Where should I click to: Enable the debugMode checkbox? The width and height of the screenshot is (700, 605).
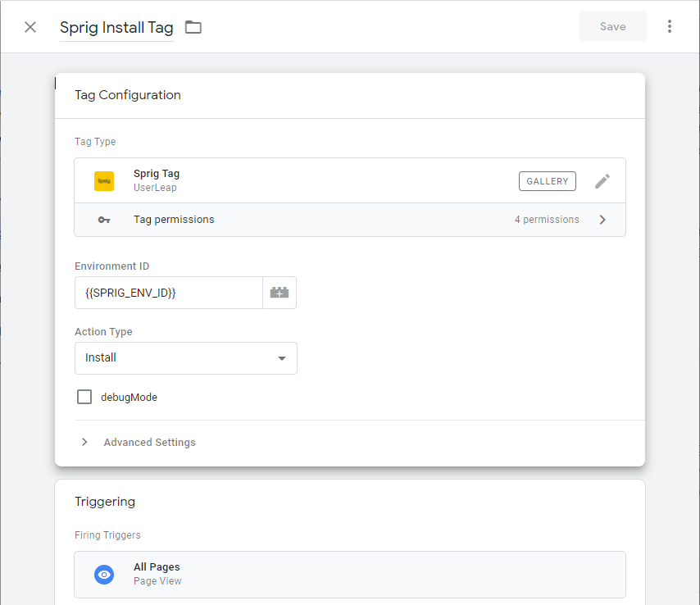pos(84,397)
